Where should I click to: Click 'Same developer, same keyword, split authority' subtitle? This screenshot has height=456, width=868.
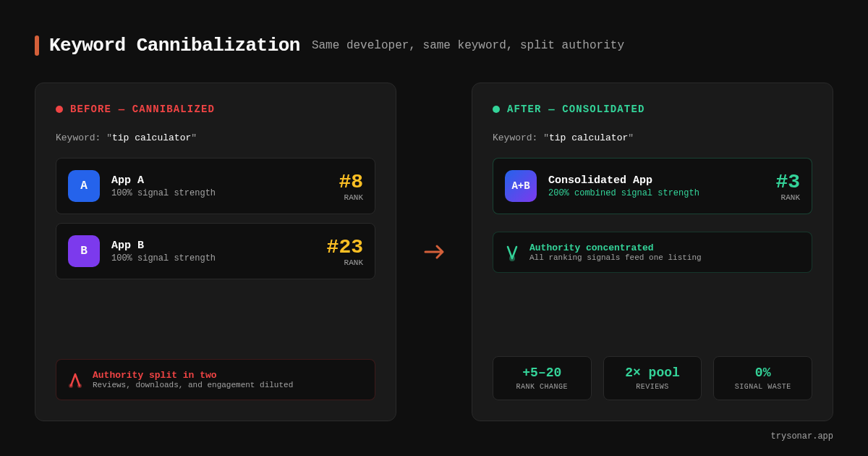pos(468,46)
